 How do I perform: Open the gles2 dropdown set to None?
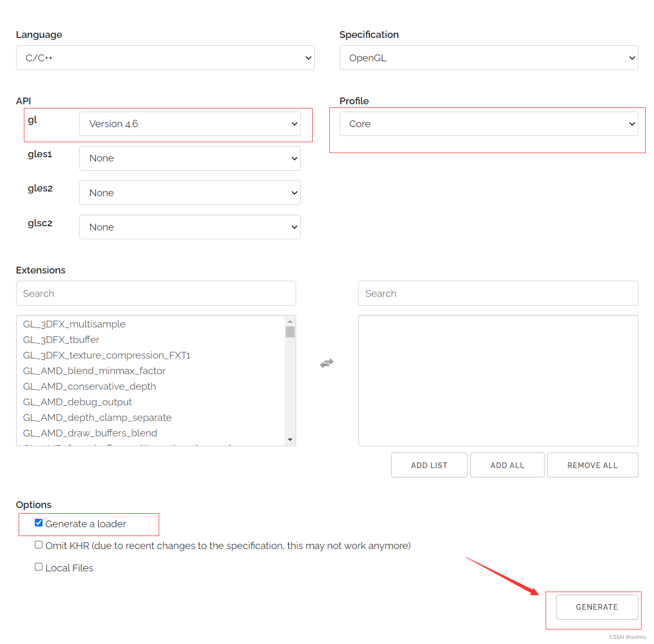(190, 193)
